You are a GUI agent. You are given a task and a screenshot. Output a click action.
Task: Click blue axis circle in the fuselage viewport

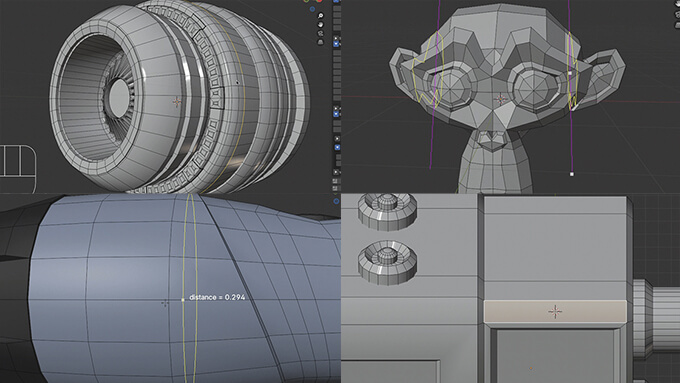tap(336, 201)
